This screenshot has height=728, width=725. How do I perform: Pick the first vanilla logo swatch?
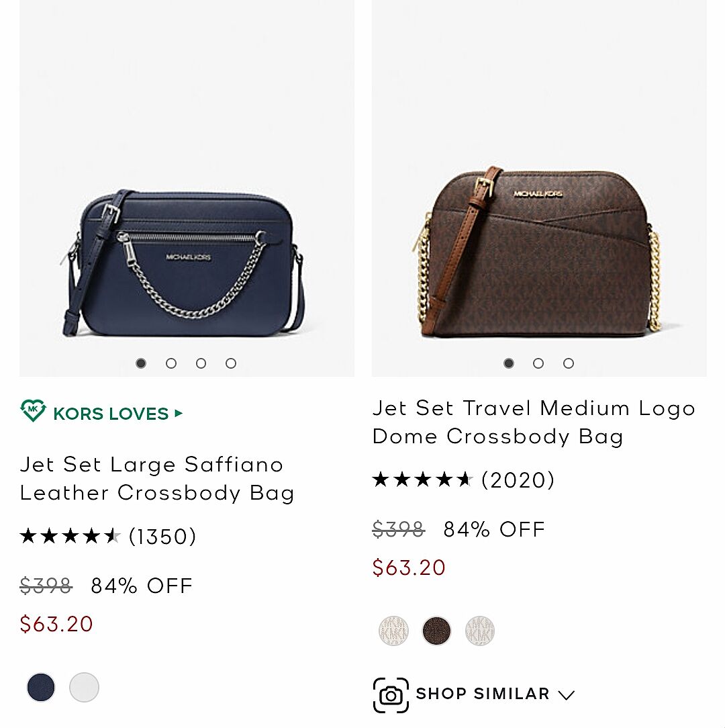(393, 631)
